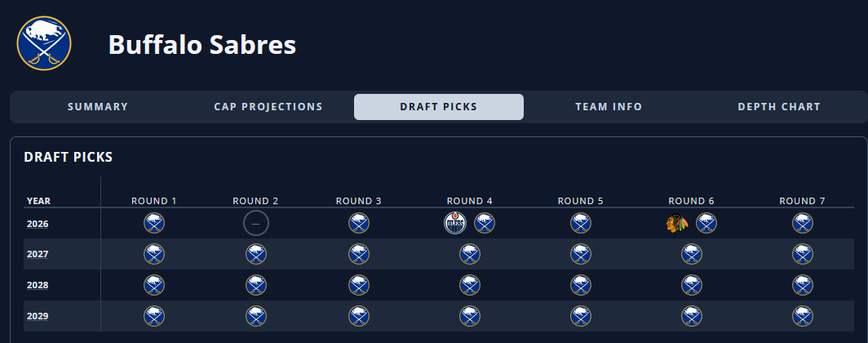This screenshot has width=868, height=343.
Task: Click the Sabres logo for 2026 Round 1 pick
Action: click(x=154, y=223)
